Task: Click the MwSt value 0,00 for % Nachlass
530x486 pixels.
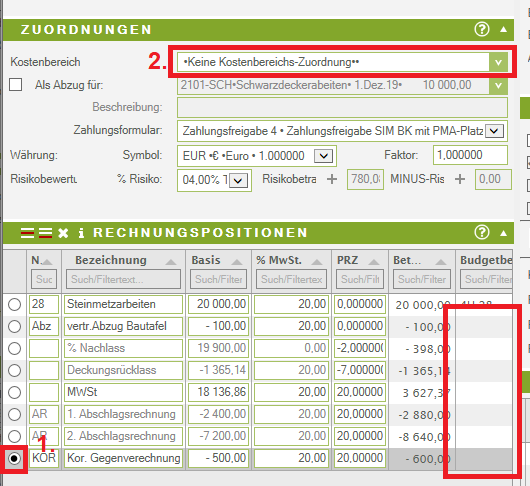Action: coord(291,348)
